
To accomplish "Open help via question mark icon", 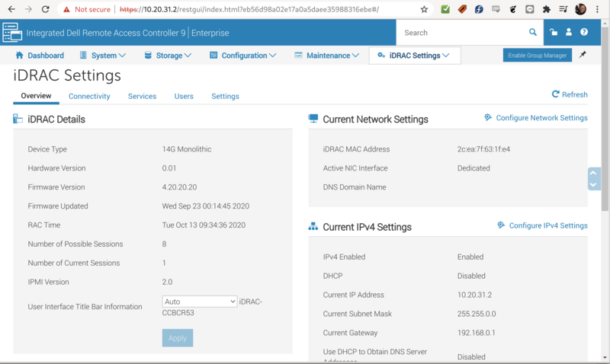I will (x=584, y=32).
